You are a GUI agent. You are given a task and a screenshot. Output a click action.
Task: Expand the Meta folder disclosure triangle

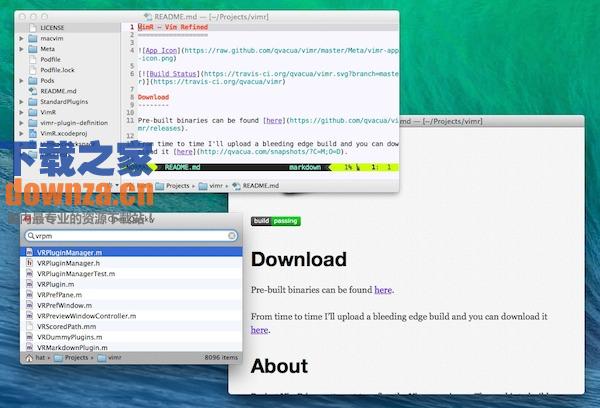coord(21,49)
